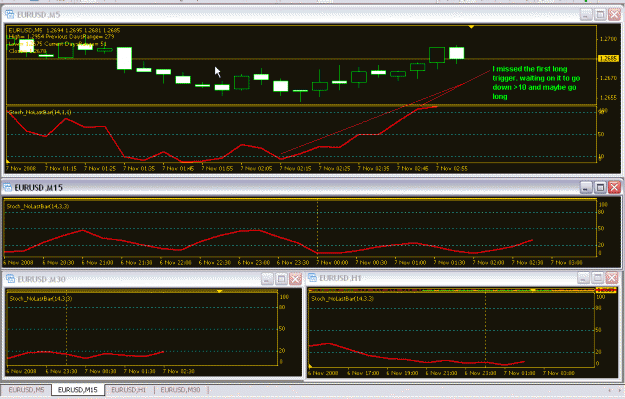Maximize the EURUSD,M30 chart window
Image resolution: width=625 pixels, height=399 pixels.
tap(281, 279)
